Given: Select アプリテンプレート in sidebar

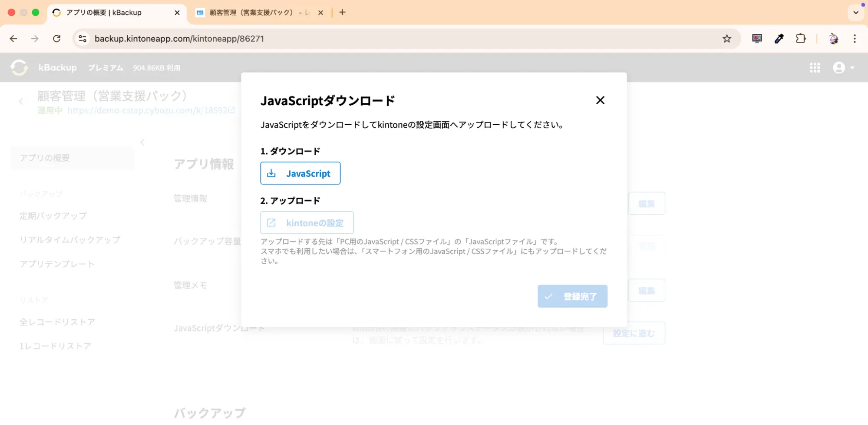Looking at the screenshot, I should (56, 264).
